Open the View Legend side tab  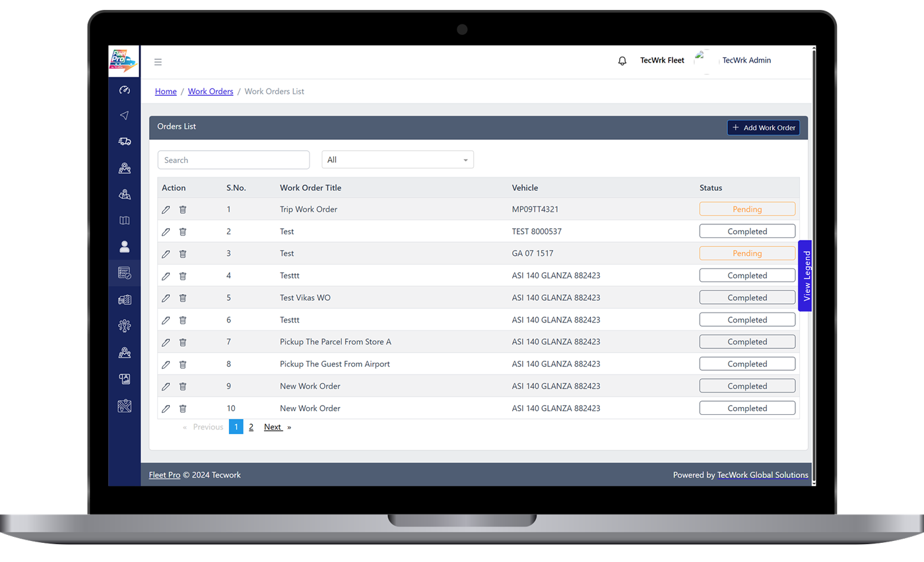coord(805,276)
